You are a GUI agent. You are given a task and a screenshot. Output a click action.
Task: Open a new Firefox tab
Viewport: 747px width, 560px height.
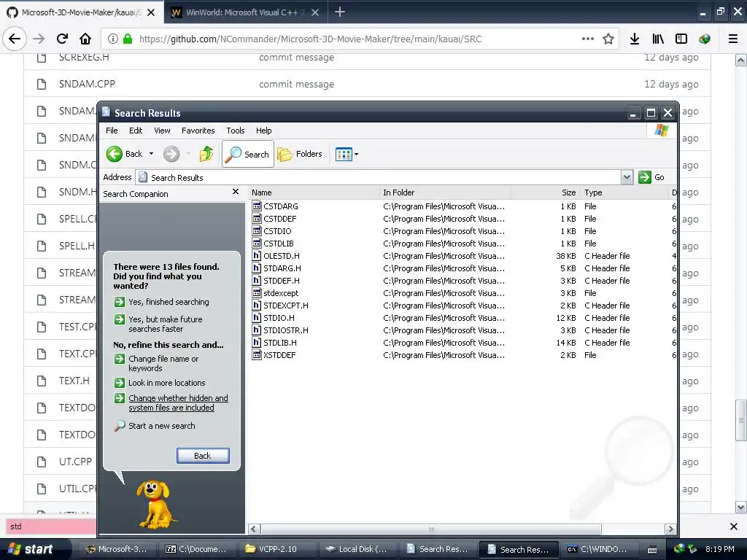tap(340, 12)
